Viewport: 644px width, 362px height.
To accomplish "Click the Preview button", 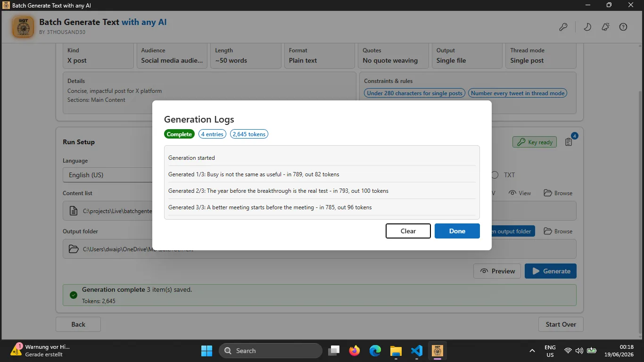I will coord(497,271).
